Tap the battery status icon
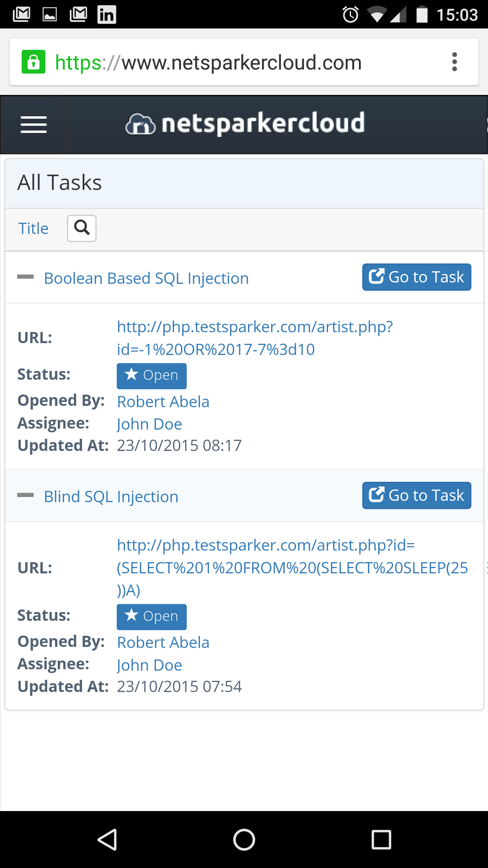 422,14
